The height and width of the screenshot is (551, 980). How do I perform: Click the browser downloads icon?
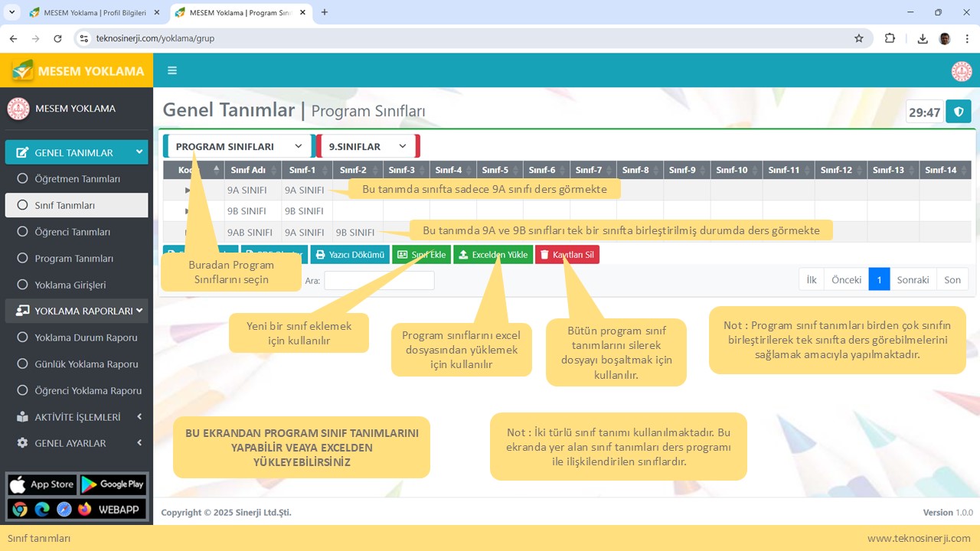point(923,38)
